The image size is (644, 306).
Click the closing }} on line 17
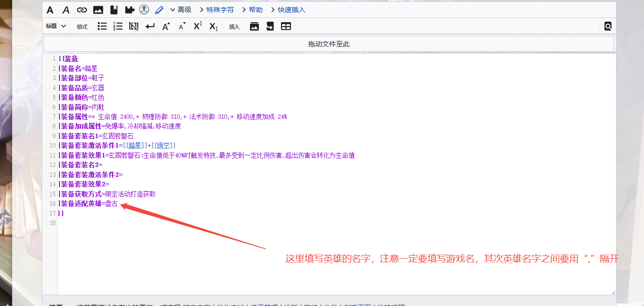[61, 213]
